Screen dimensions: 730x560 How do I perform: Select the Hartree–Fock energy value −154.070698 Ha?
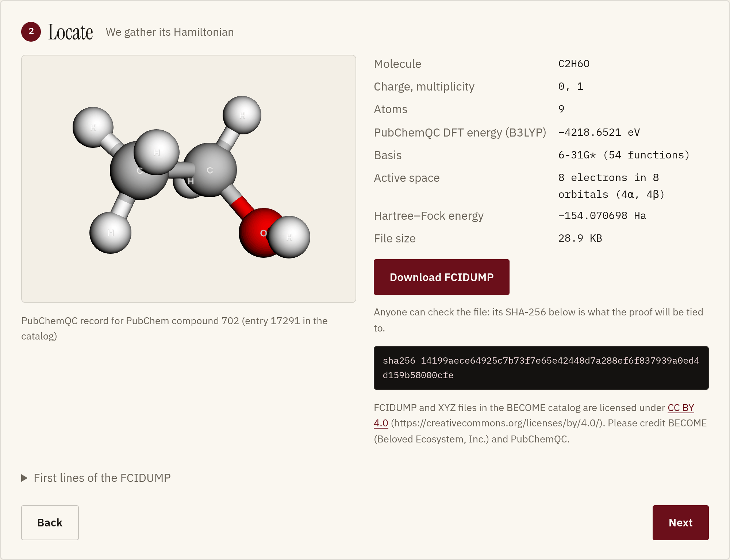click(x=602, y=216)
